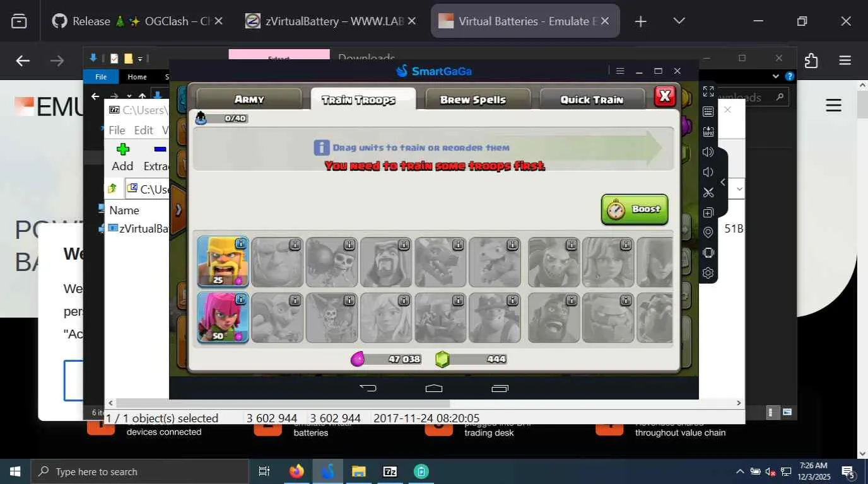Image resolution: width=868 pixels, height=484 pixels.
Task: Open the File Explorer File ribbon tab
Action: tap(100, 77)
